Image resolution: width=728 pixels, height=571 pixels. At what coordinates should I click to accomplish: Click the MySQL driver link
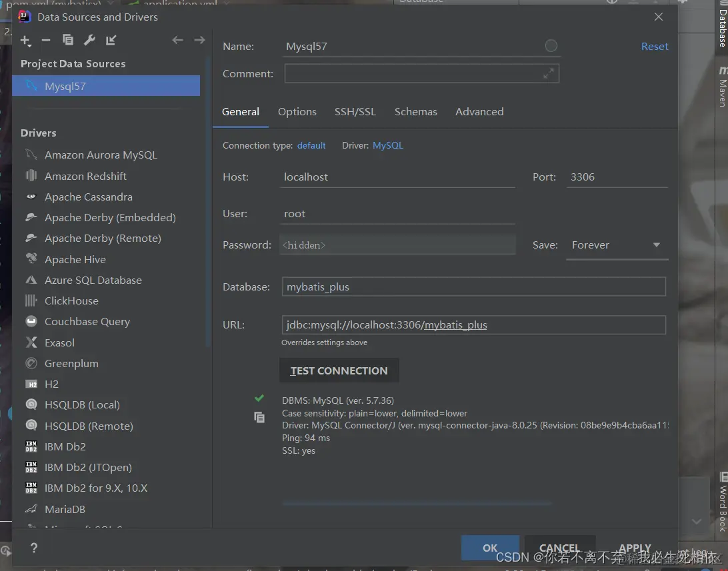coord(388,146)
